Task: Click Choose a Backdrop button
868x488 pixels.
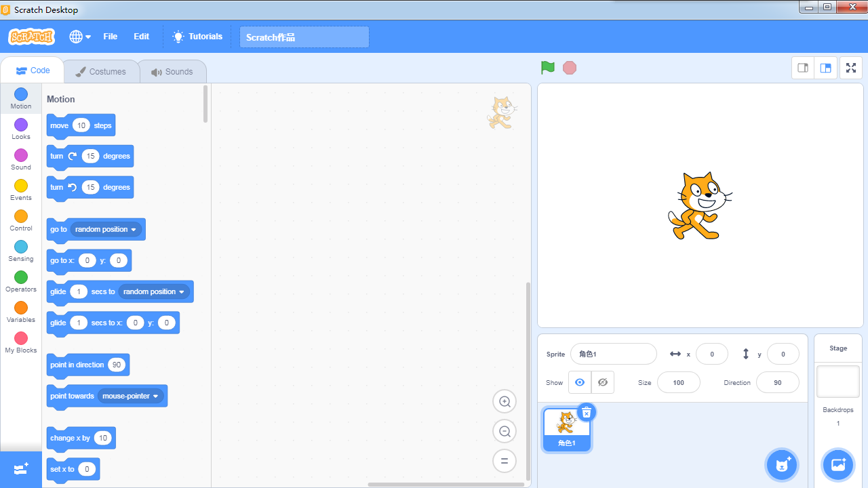Action: 838,465
